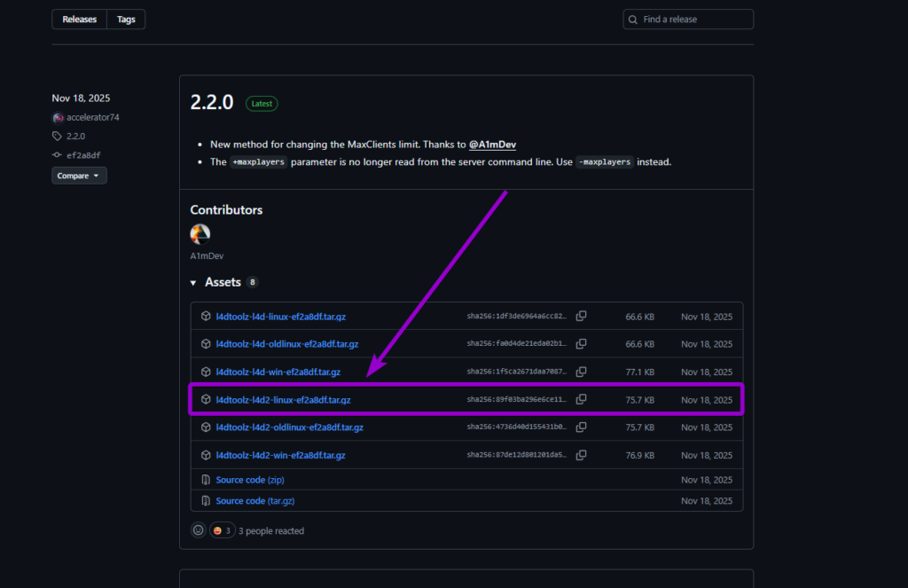908x588 pixels.
Task: Open the add reaction smiley icon
Action: (x=198, y=529)
